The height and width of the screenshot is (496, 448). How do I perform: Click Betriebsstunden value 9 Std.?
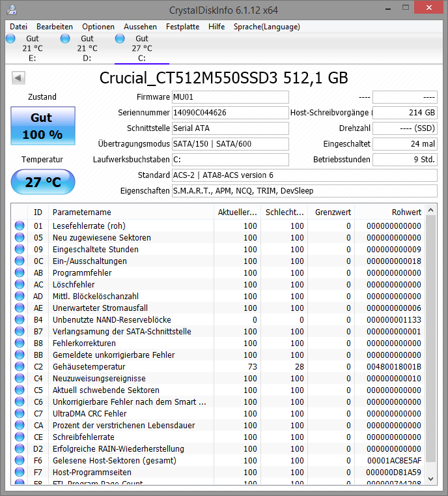[405, 160]
